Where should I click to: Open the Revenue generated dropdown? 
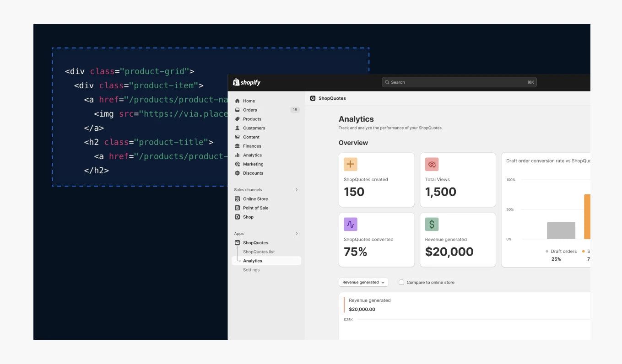tap(363, 283)
